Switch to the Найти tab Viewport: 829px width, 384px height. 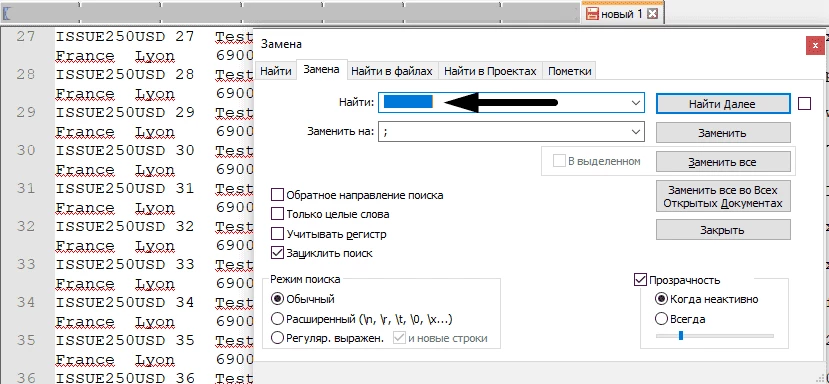(275, 71)
